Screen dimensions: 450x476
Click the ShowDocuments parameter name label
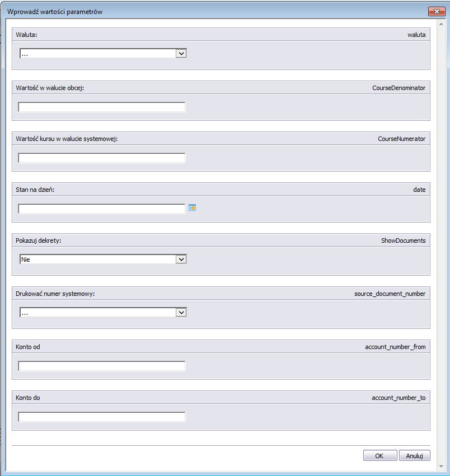[403, 241]
